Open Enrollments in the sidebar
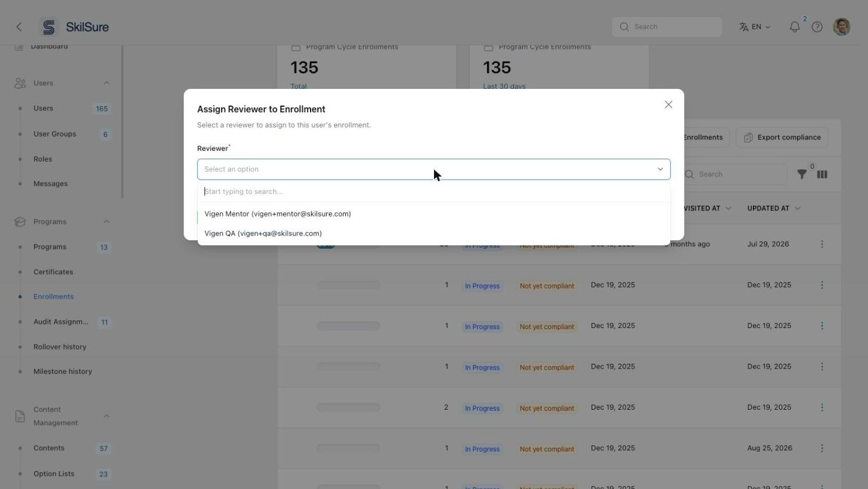The height and width of the screenshot is (489, 868). click(x=54, y=296)
